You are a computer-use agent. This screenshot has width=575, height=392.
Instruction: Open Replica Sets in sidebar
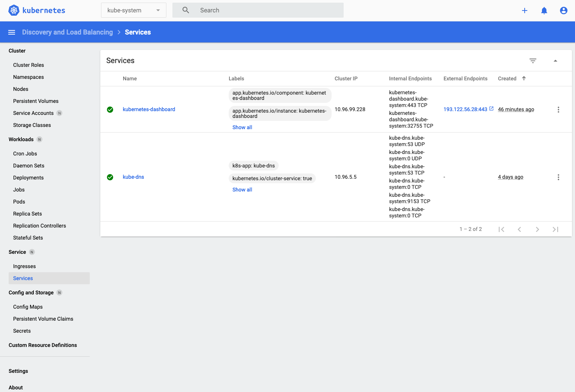(x=27, y=214)
